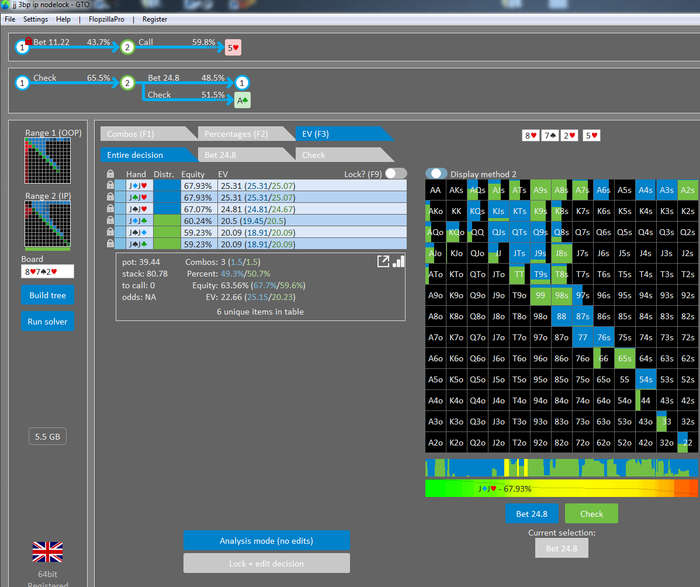
Task: Open the Settings menu
Action: point(35,19)
